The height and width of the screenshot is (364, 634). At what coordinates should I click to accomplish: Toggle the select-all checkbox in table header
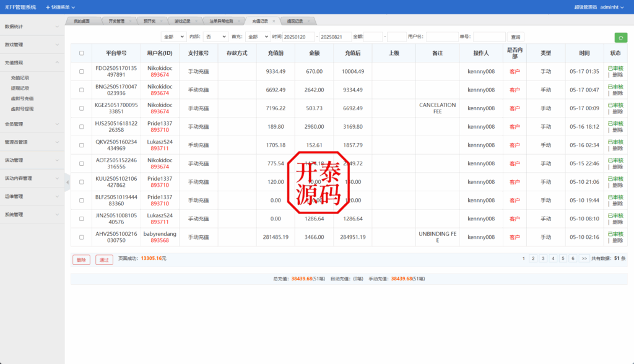point(81,53)
